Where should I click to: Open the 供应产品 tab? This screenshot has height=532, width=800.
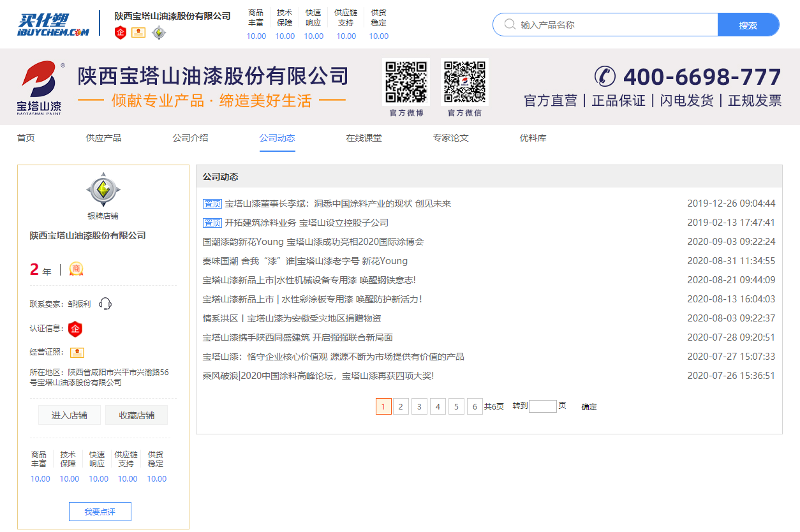point(104,138)
